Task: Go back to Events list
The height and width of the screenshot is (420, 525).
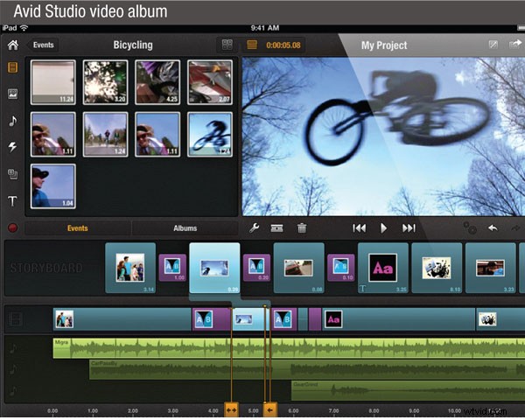Action: pos(43,45)
